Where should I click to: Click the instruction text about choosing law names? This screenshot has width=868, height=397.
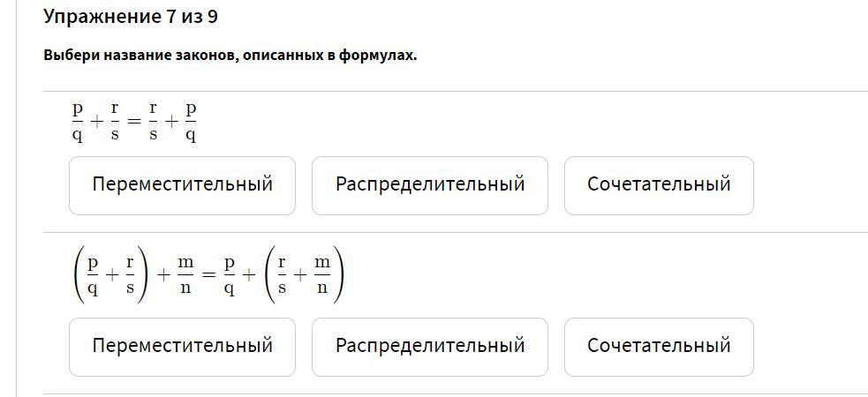pyautogui.click(x=230, y=56)
